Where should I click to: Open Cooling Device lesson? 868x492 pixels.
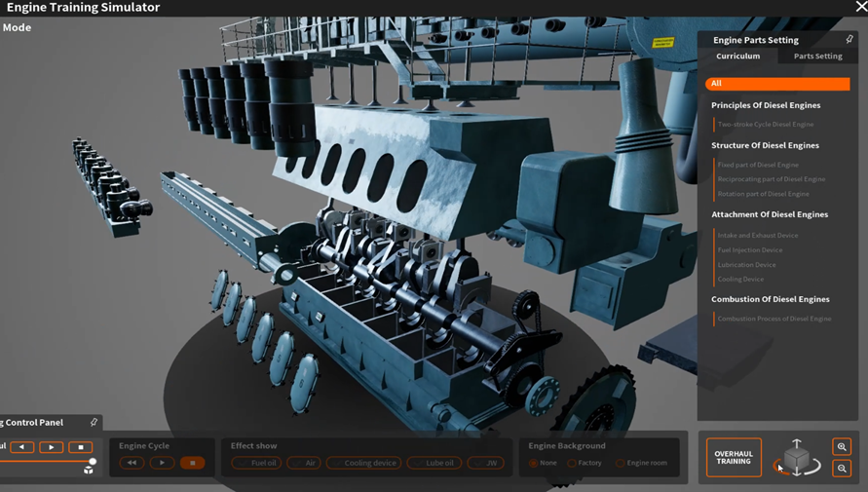(x=740, y=279)
